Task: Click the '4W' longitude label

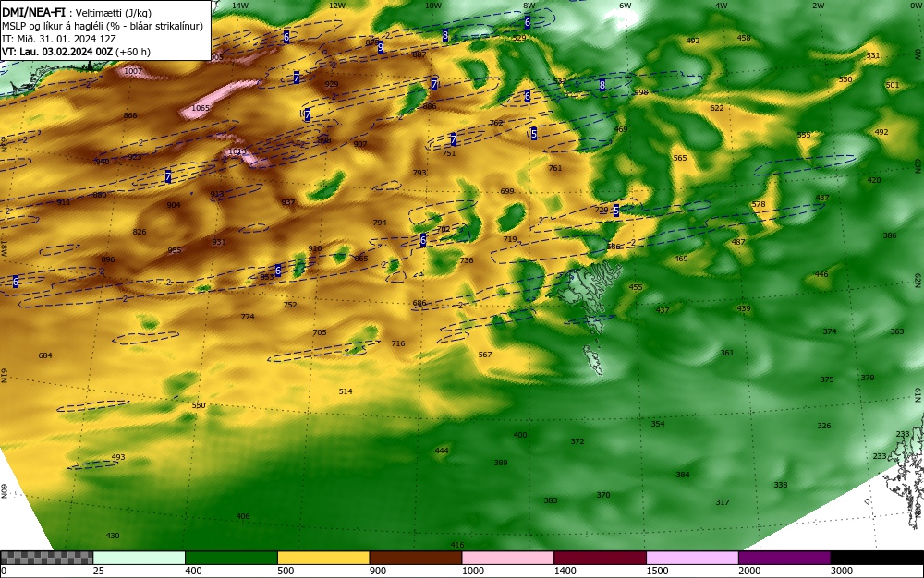Action: point(722,6)
